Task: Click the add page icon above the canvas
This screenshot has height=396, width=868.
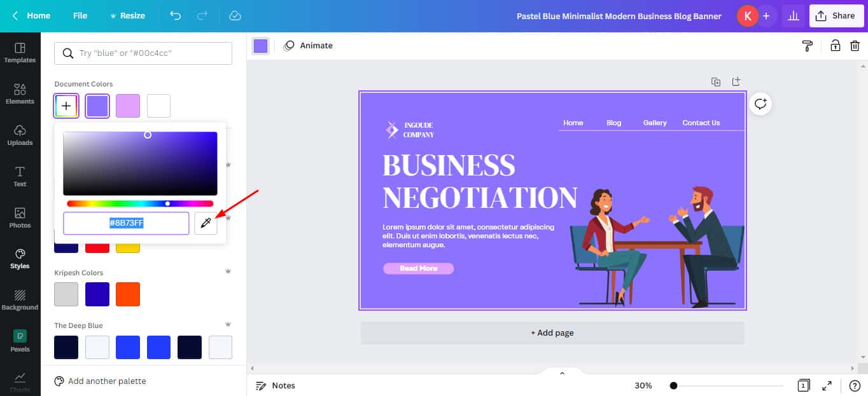Action: point(736,82)
